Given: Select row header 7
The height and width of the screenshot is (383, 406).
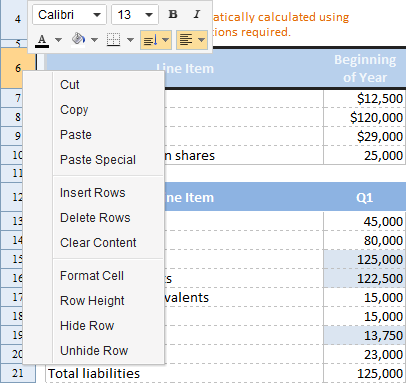Looking at the screenshot, I should pyautogui.click(x=12, y=98).
